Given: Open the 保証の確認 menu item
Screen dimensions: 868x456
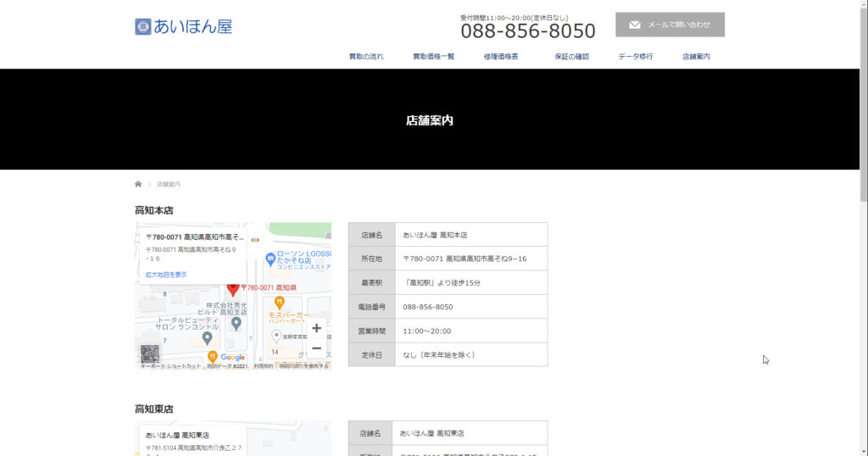Looking at the screenshot, I should [x=572, y=57].
